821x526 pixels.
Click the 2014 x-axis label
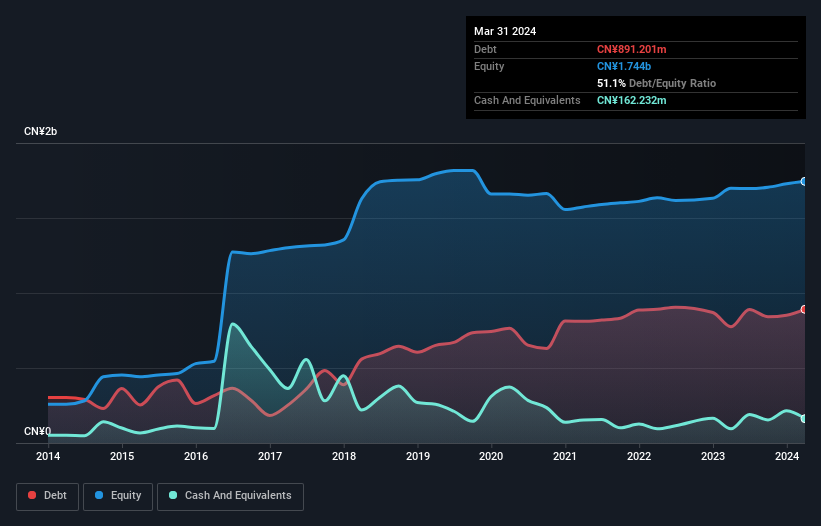(x=48, y=456)
